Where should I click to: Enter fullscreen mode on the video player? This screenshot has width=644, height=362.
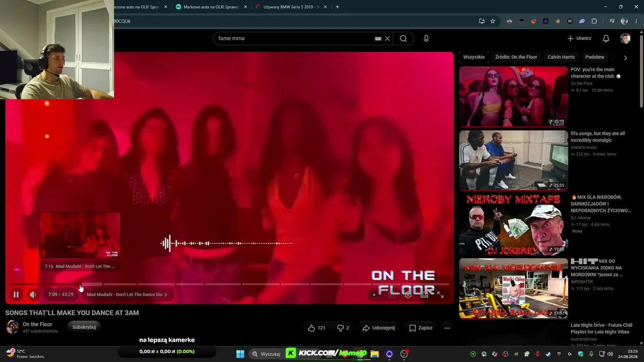tap(440, 295)
